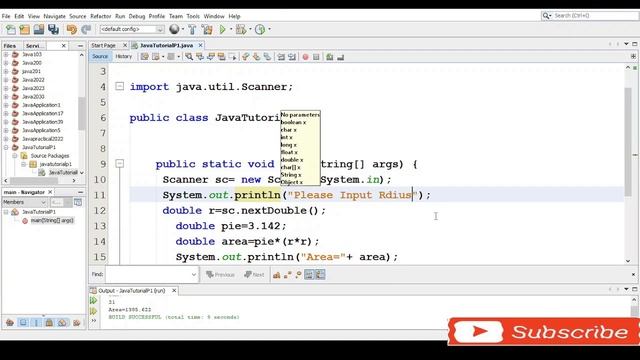Collapse the JavaTutorialP1 project node

pos(6,147)
